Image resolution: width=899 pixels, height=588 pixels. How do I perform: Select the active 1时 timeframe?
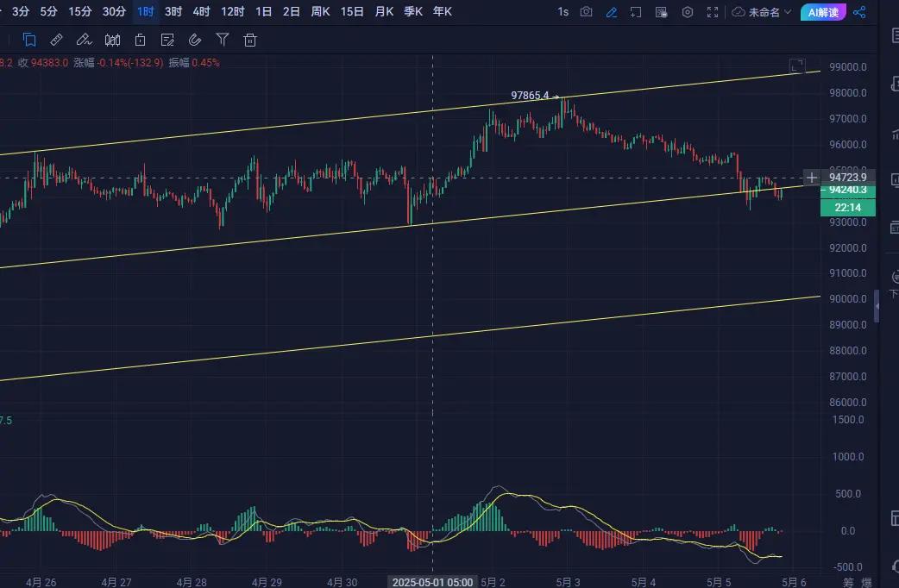click(x=146, y=11)
